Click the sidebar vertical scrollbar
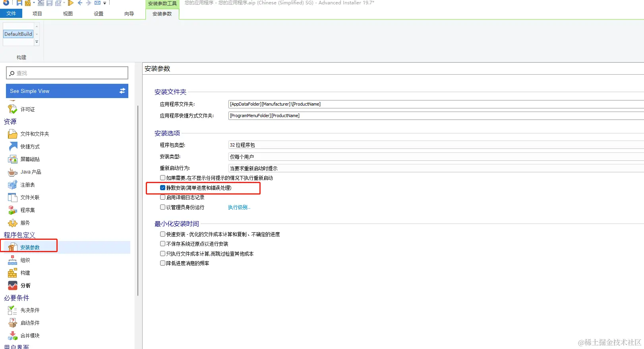The width and height of the screenshot is (644, 349). tap(138, 201)
